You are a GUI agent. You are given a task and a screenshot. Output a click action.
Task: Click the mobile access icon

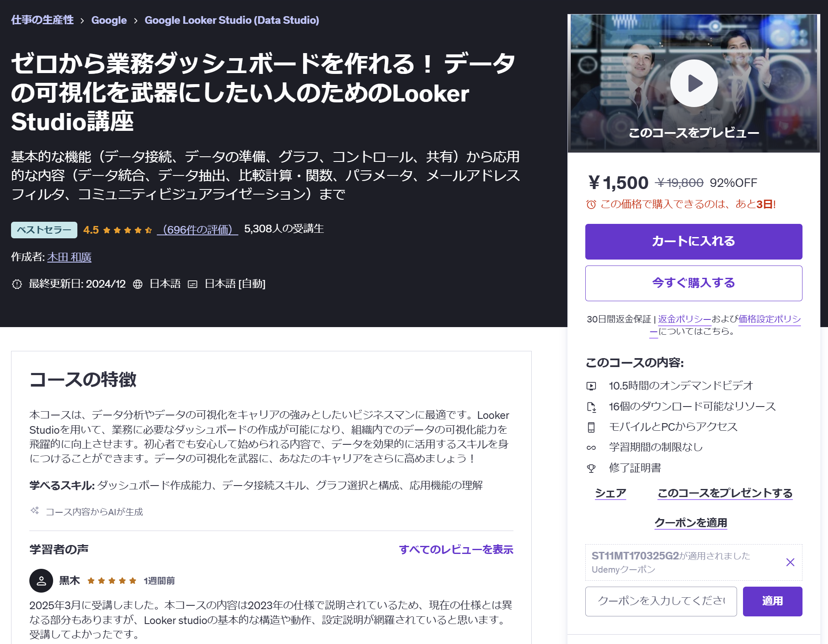[x=591, y=427]
